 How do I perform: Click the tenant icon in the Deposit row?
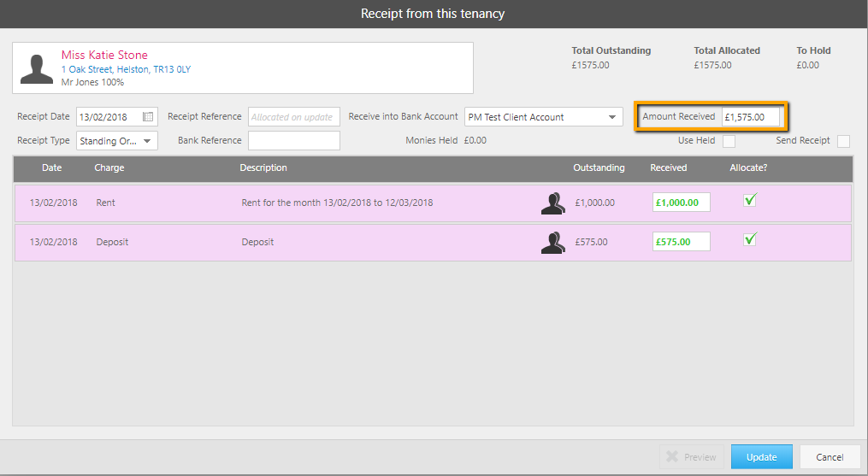(x=553, y=243)
